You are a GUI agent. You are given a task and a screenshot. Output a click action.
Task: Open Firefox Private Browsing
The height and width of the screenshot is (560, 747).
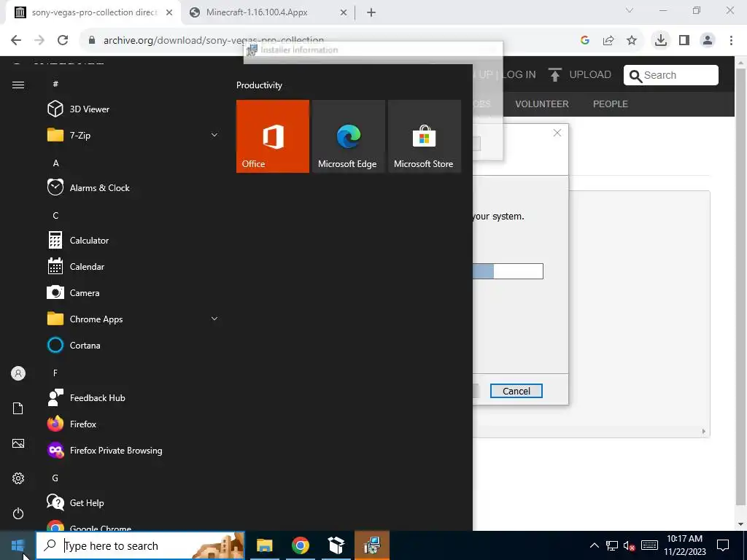click(133, 451)
